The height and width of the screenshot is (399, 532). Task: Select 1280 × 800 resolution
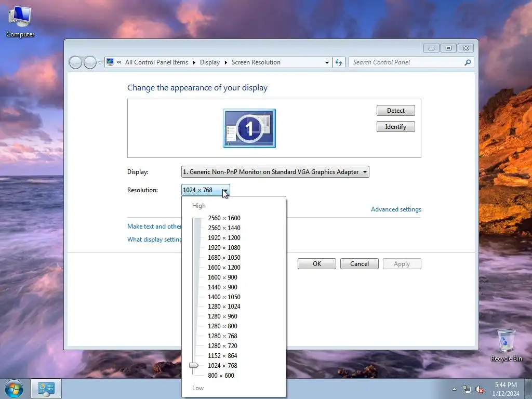click(x=222, y=326)
